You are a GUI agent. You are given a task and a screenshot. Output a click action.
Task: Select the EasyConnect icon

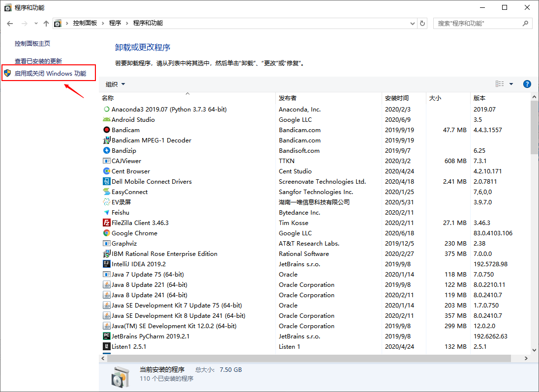point(107,192)
